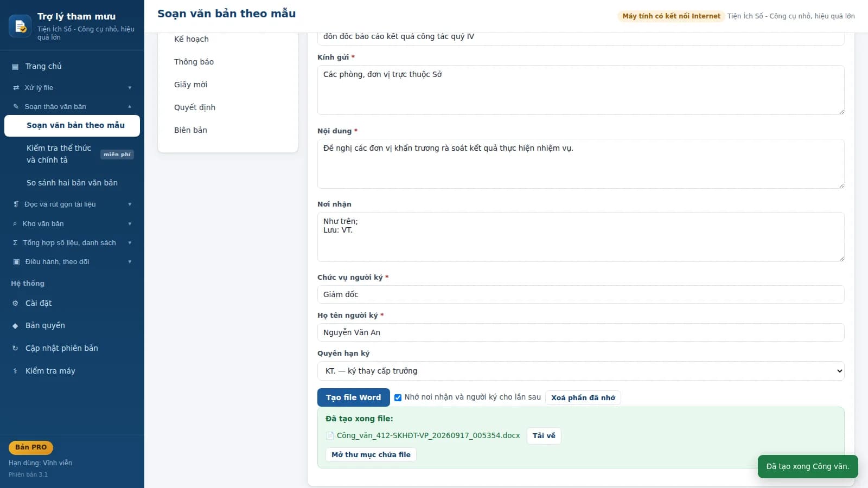Screen dimensions: 868x488
Task: Expand the Kho văn bản arrow
Action: (130, 224)
